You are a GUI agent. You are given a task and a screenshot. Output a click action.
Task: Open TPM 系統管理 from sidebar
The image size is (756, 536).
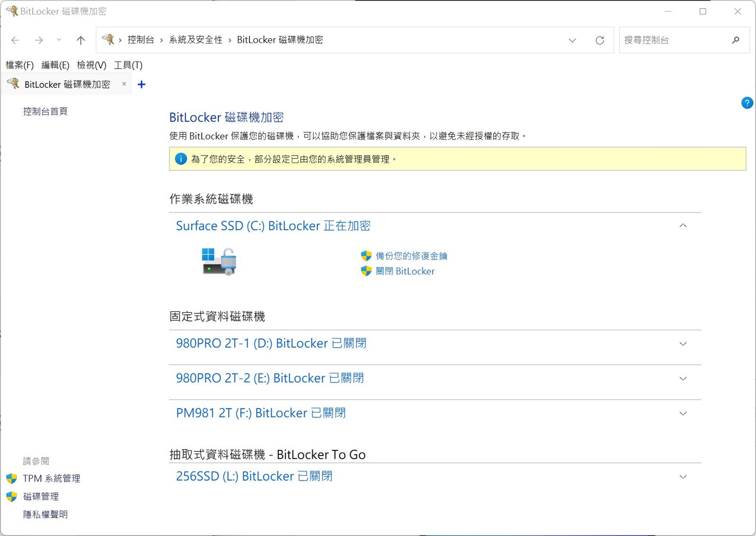coord(52,478)
